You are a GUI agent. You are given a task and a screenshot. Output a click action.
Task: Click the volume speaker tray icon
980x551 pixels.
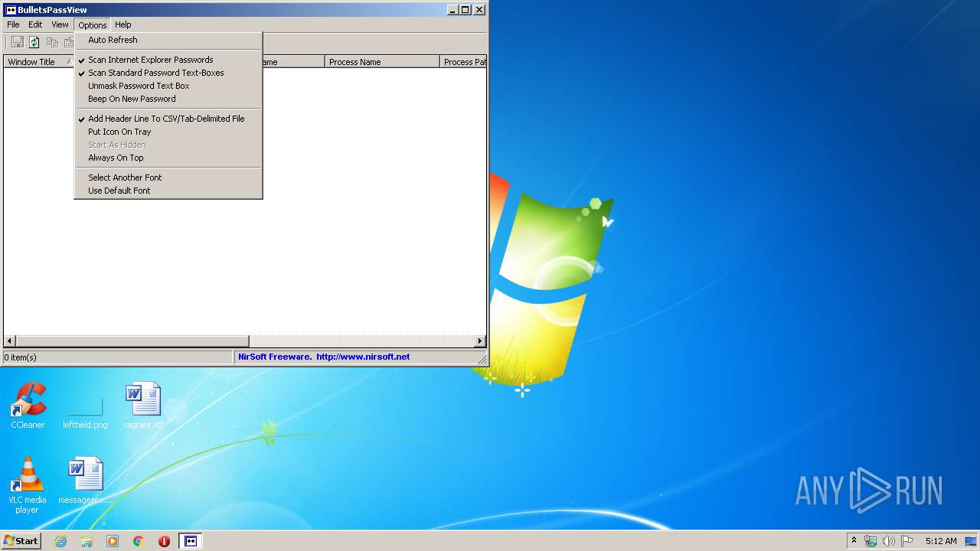click(889, 541)
